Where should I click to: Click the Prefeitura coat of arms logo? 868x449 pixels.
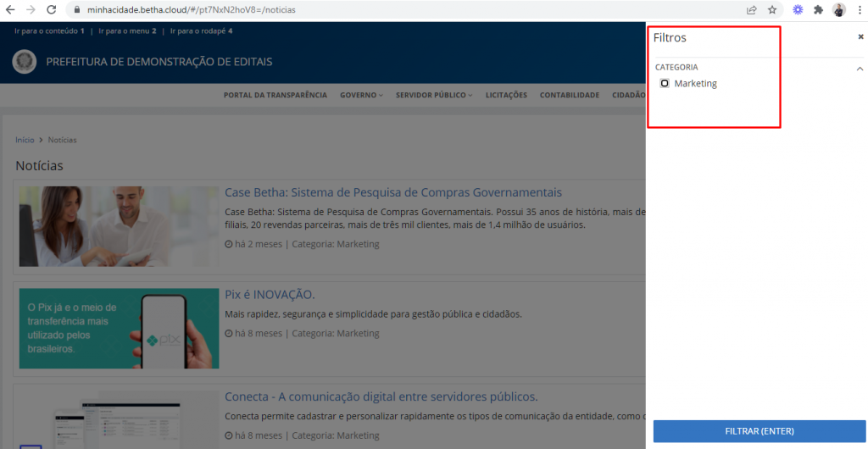click(25, 62)
